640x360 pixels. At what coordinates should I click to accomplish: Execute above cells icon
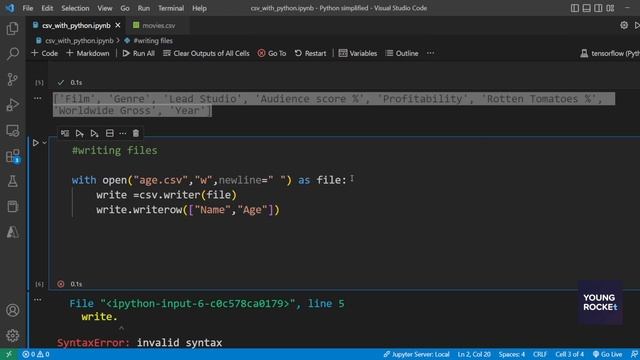tap(80, 133)
